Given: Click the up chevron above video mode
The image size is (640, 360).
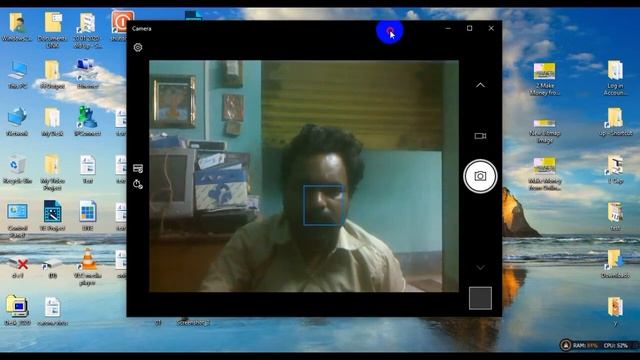Looking at the screenshot, I should (x=480, y=85).
